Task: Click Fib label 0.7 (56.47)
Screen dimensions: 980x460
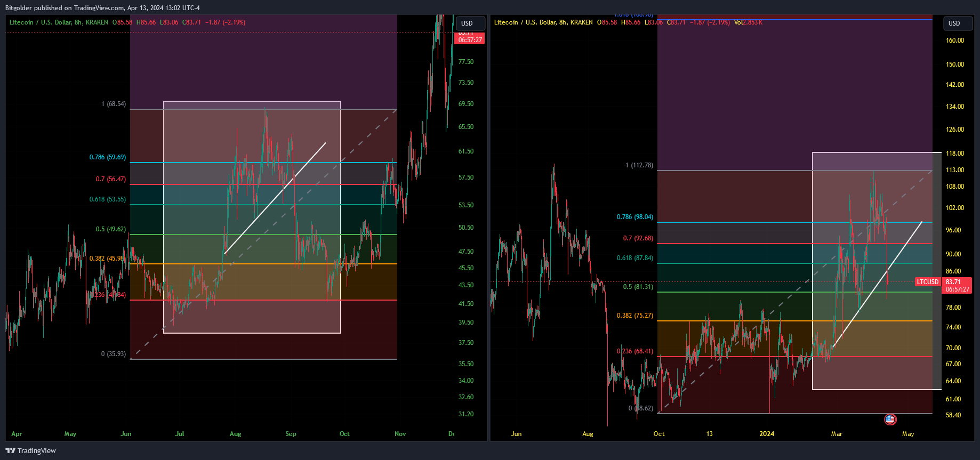Action: pos(111,179)
